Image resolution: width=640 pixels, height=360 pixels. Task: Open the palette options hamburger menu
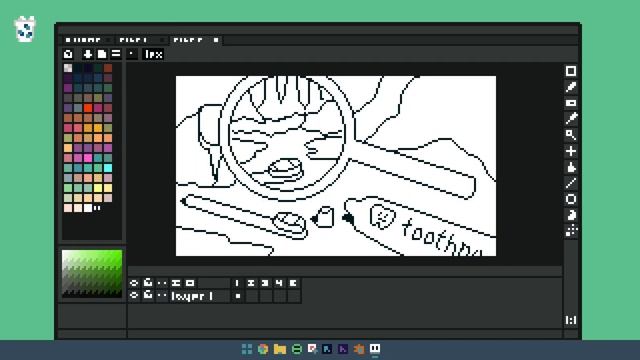click(116, 54)
